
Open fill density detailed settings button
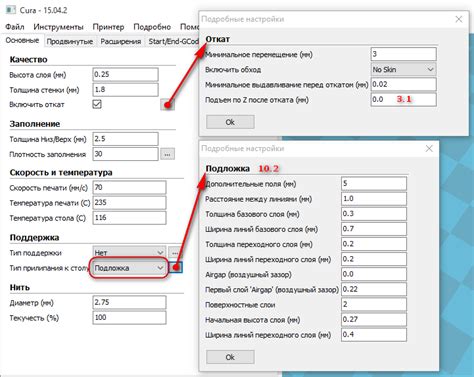point(168,154)
